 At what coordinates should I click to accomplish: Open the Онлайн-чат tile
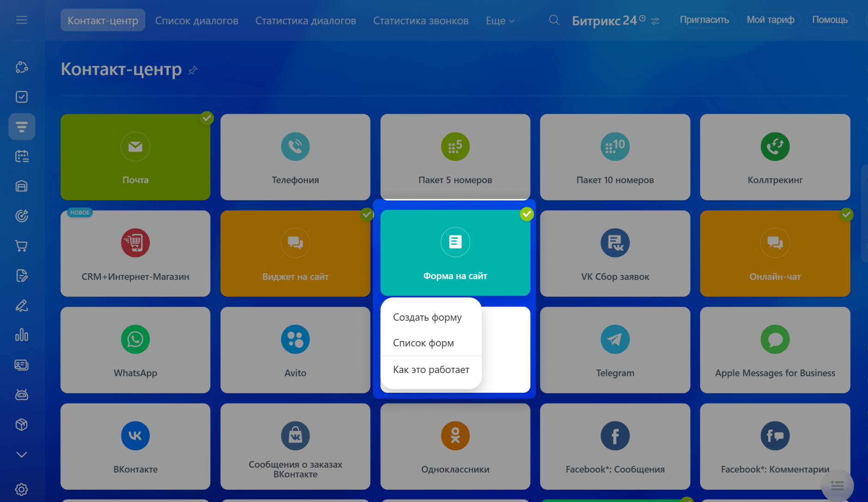pyautogui.click(x=775, y=253)
